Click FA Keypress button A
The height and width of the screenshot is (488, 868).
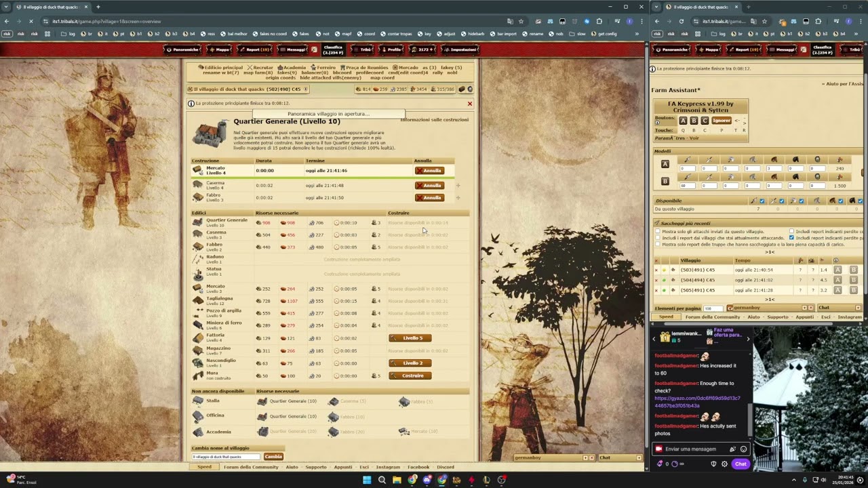[x=683, y=121]
